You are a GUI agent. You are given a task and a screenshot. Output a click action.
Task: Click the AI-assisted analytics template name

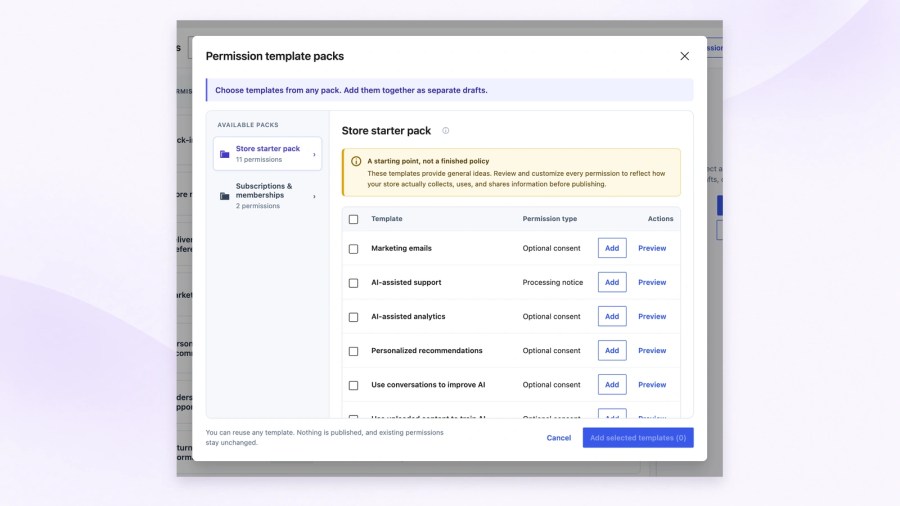408,317
